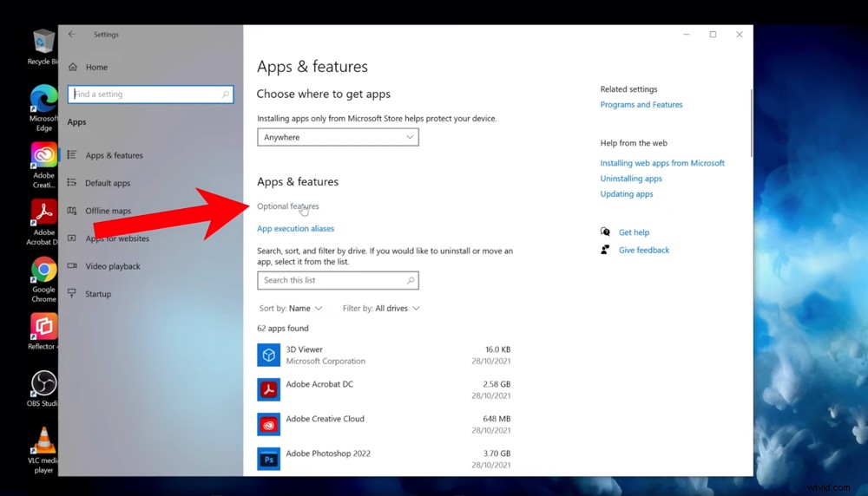Click the Home house icon
Viewport: 868px width, 496px height.
point(73,67)
